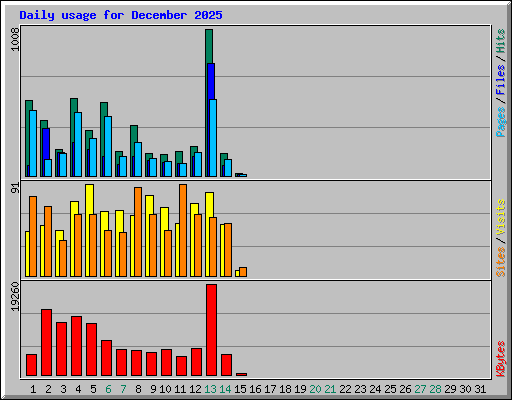This screenshot has width=512, height=400.
Task: Click the 'Daily usage for December 2025' title
Action: (x=121, y=15)
